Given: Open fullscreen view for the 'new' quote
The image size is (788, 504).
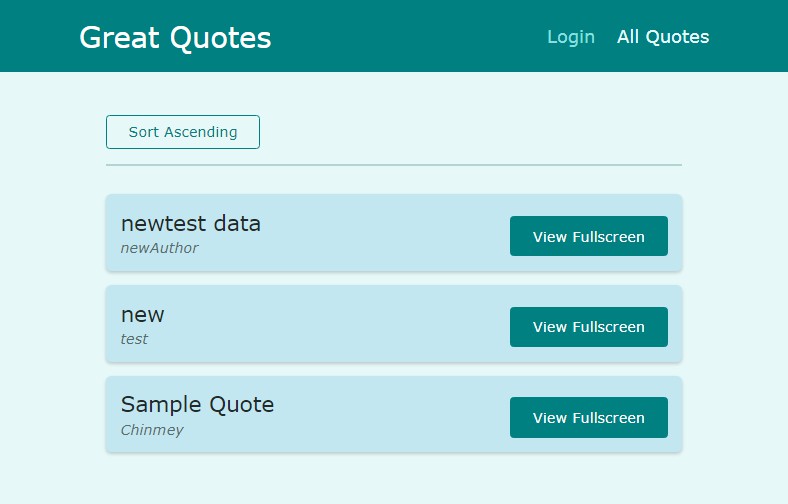Looking at the screenshot, I should point(588,327).
